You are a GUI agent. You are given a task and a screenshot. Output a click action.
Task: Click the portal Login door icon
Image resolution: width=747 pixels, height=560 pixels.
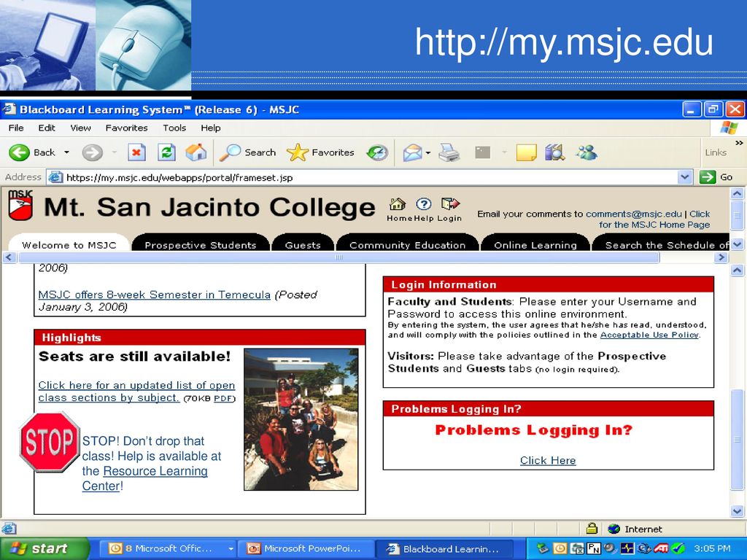point(450,204)
